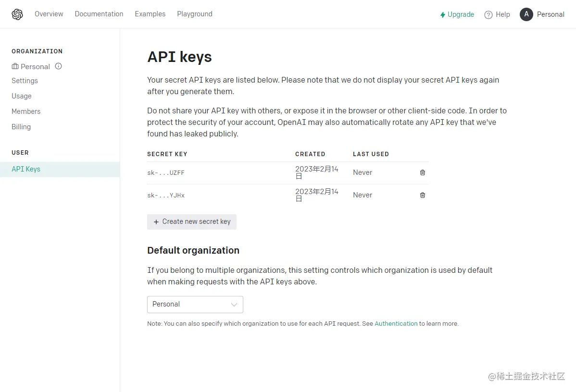This screenshot has width=576, height=392.
Task: Click the OpenAI logo icon
Action: pyautogui.click(x=17, y=14)
